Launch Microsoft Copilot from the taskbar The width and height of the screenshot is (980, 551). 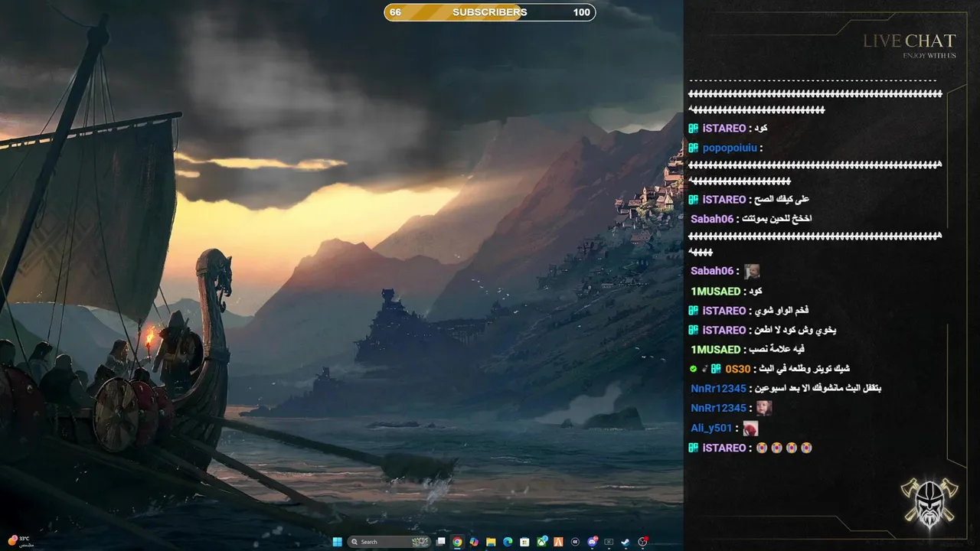coord(474,542)
